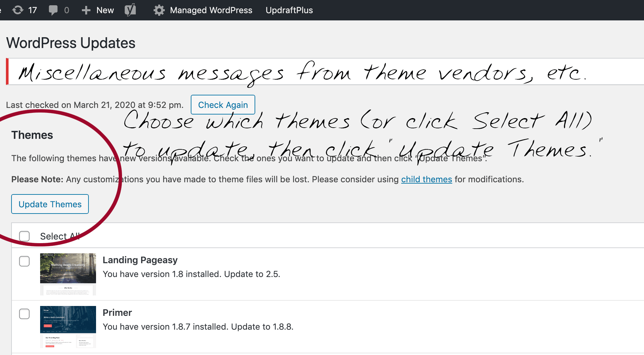Open the New menu item in the admin bar
This screenshot has width=644, height=355.
[105, 10]
